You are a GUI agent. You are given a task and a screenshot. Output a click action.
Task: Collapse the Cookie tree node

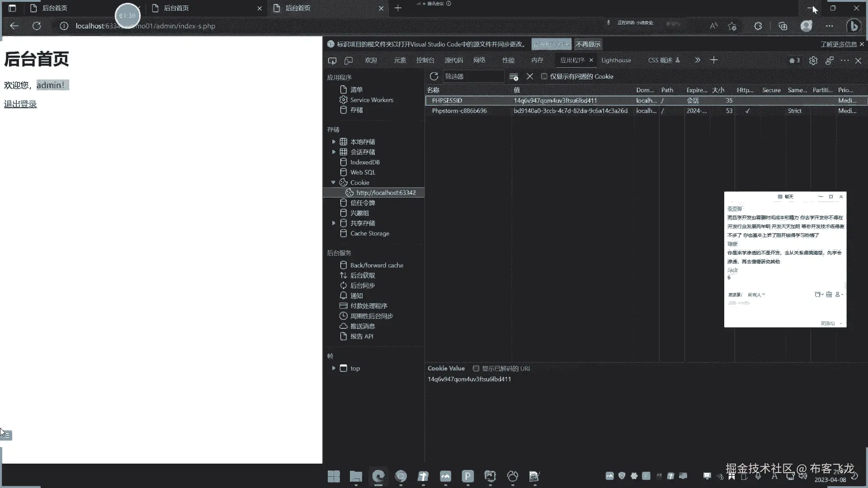pyautogui.click(x=334, y=183)
